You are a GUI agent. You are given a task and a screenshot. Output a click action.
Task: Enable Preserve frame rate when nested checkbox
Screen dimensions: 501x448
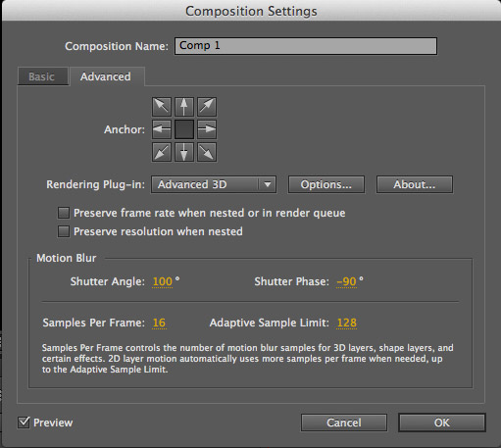(64, 213)
